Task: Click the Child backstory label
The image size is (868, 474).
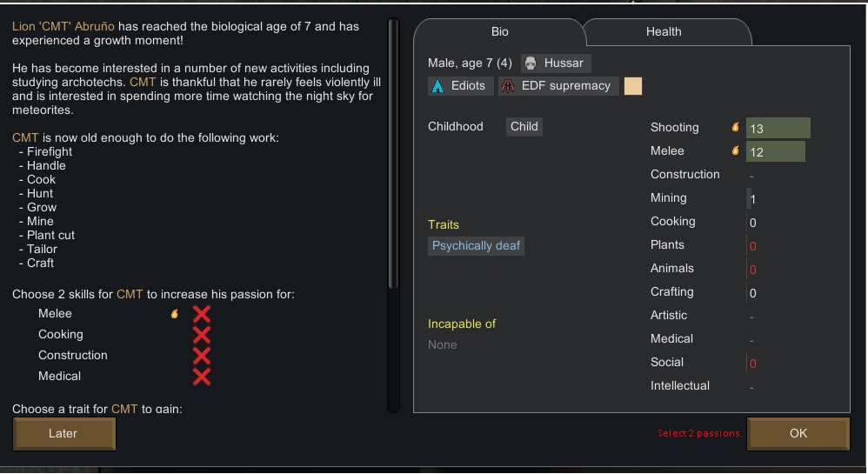Action: [524, 126]
